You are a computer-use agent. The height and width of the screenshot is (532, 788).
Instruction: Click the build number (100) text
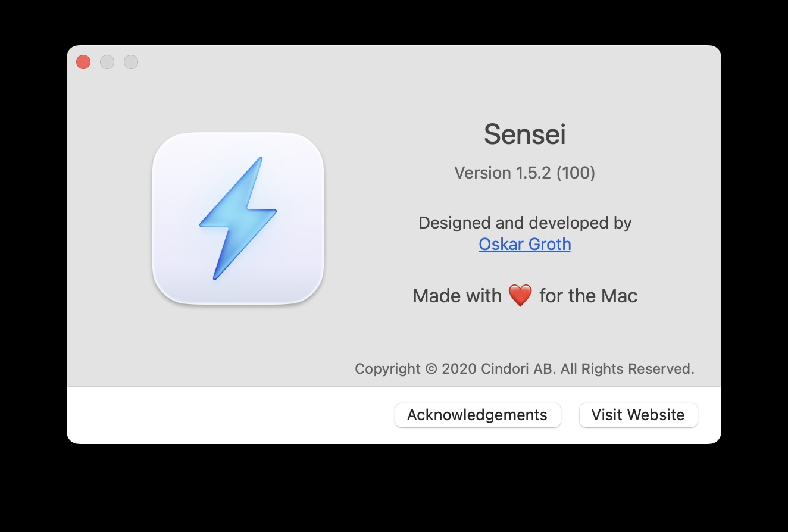(x=576, y=173)
